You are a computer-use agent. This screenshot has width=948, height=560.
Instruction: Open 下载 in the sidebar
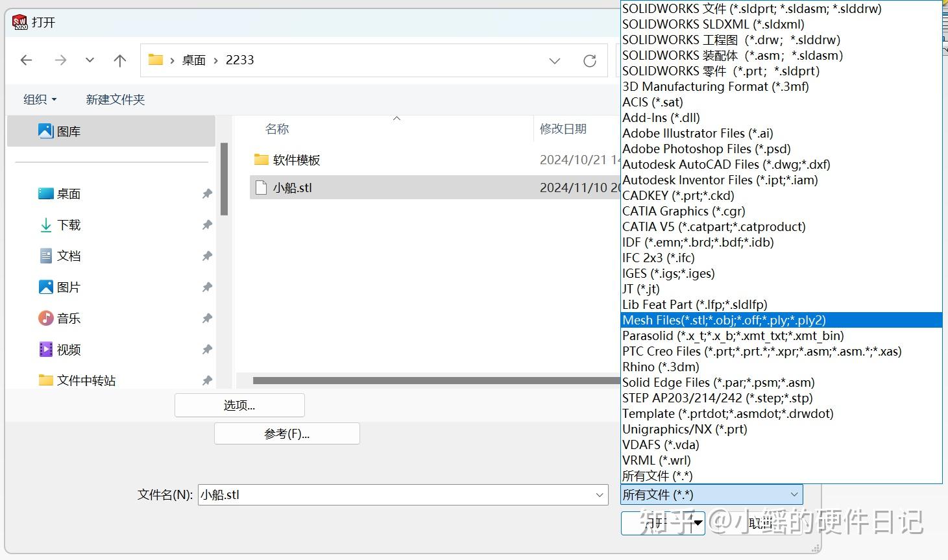(69, 225)
